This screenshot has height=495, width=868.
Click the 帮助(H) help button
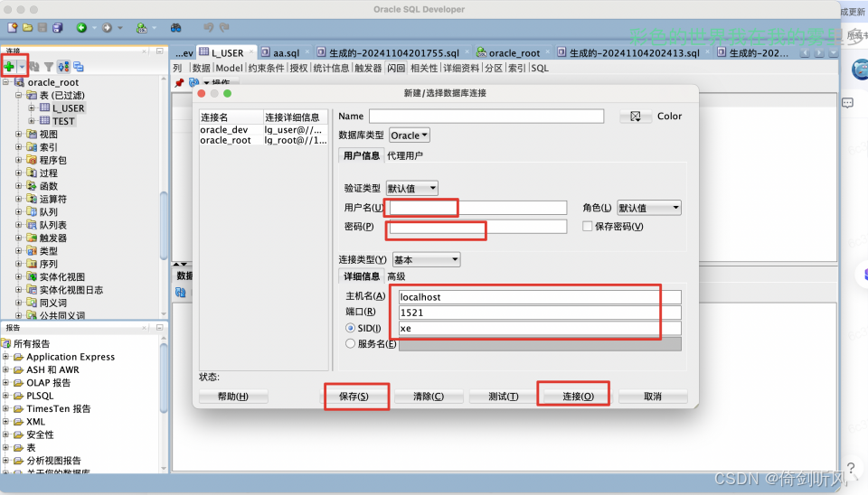[x=233, y=396]
